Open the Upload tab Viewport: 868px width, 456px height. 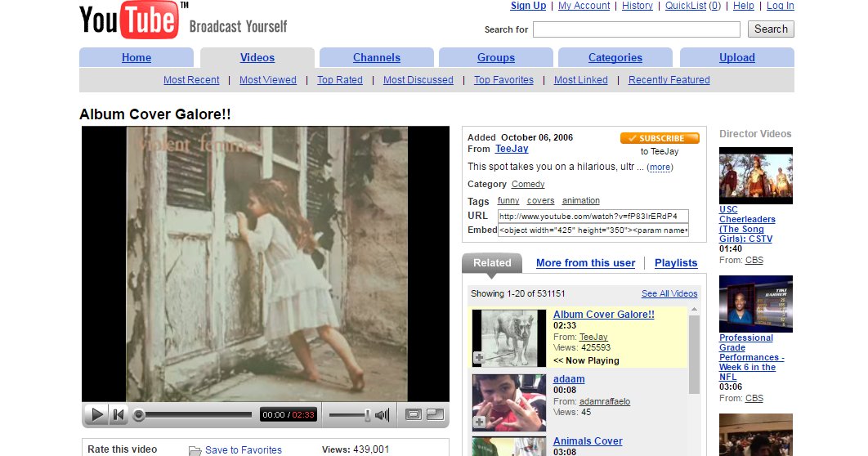coord(736,57)
